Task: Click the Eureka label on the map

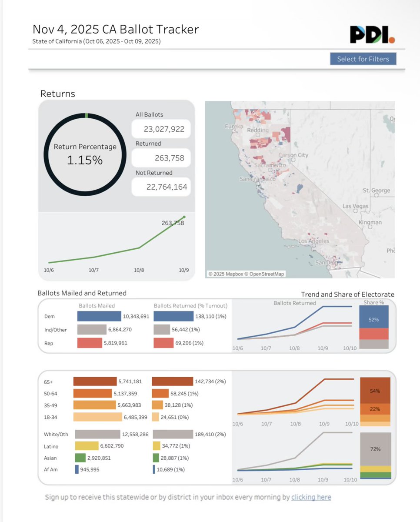Action: coord(233,126)
